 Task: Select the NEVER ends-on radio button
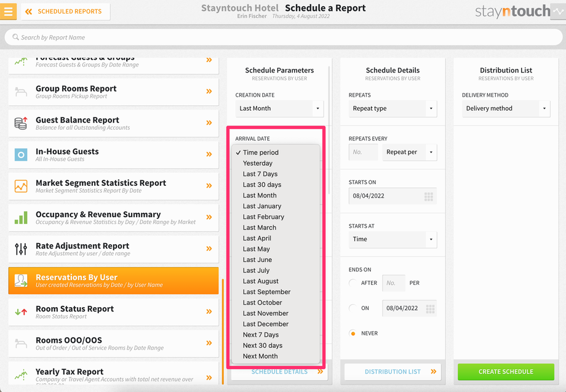[353, 333]
